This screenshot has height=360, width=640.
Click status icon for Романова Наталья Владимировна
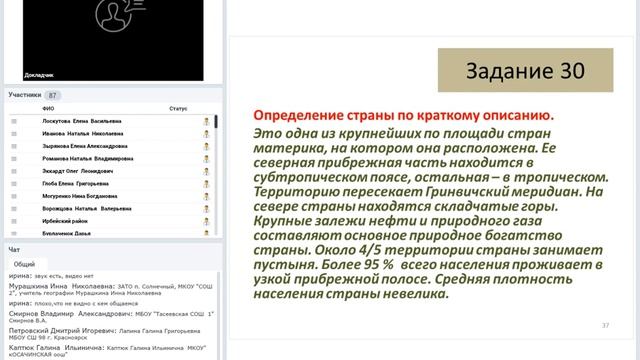click(206, 159)
